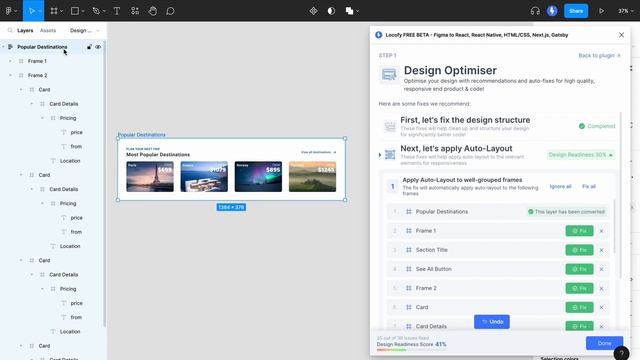Open the Pen tool options dropdown
This screenshot has width=640, height=360.
click(104, 11)
